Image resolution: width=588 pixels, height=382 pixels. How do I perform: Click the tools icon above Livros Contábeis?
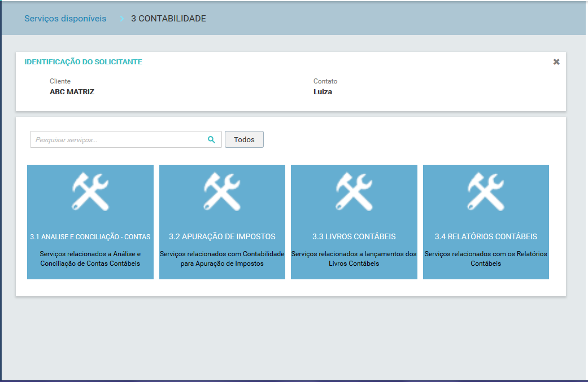click(354, 192)
